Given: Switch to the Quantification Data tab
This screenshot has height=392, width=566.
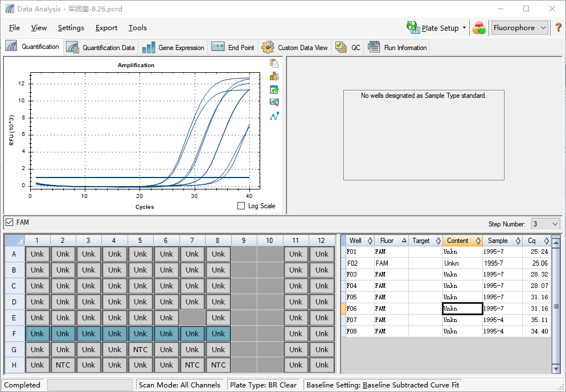Looking at the screenshot, I should [x=100, y=48].
